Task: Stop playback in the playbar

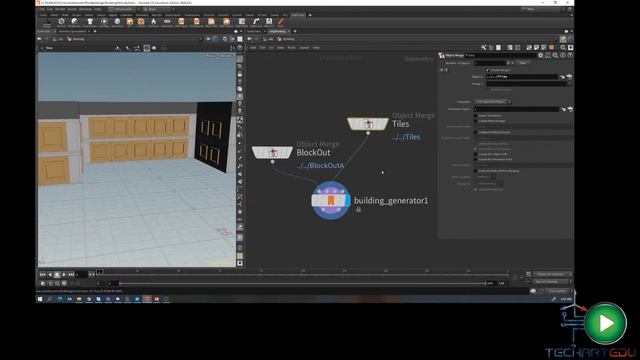Action: coord(57,275)
